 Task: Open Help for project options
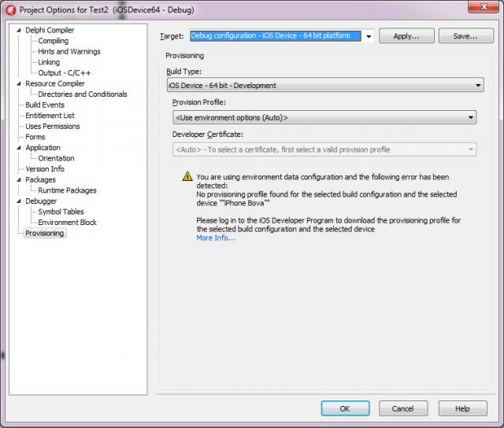[x=462, y=408]
